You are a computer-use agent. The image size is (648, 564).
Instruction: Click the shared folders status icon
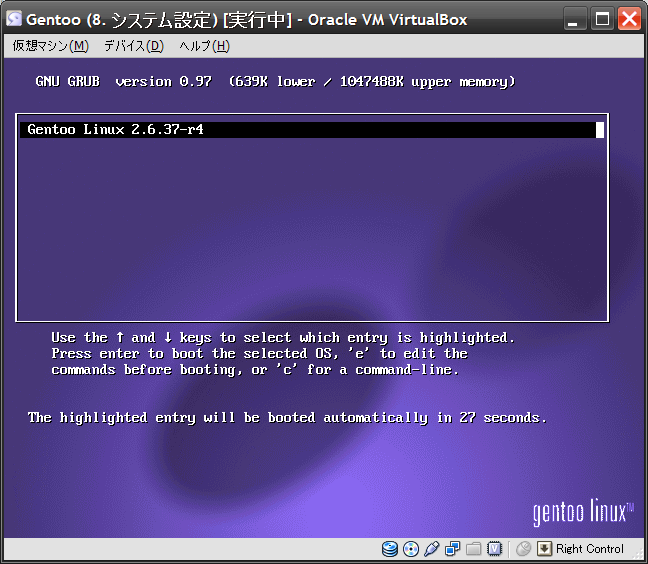coord(474,549)
